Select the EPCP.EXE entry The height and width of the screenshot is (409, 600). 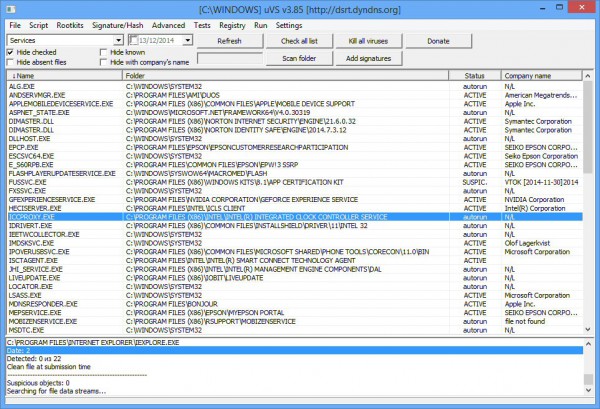pyautogui.click(x=295, y=147)
